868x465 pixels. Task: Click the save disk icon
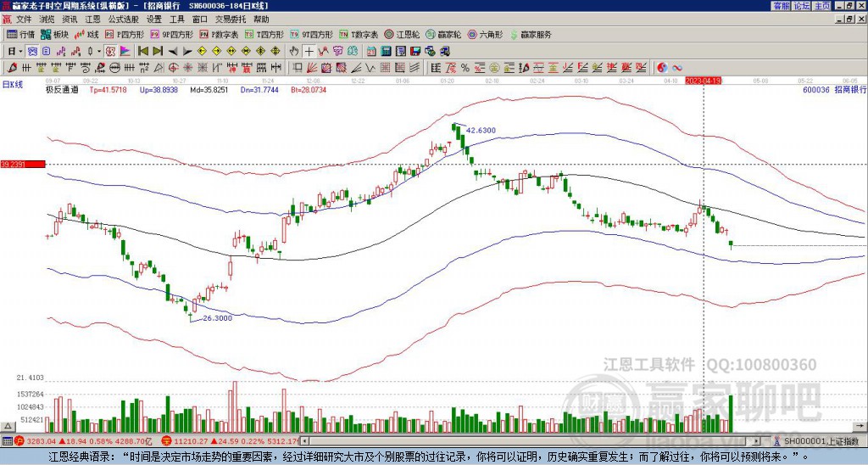pyautogui.click(x=415, y=52)
